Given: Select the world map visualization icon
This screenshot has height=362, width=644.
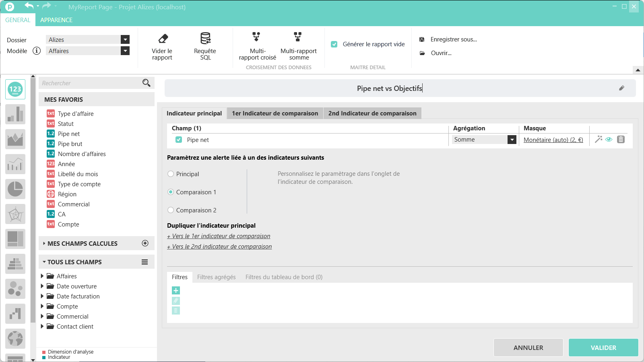Looking at the screenshot, I should pos(15,339).
